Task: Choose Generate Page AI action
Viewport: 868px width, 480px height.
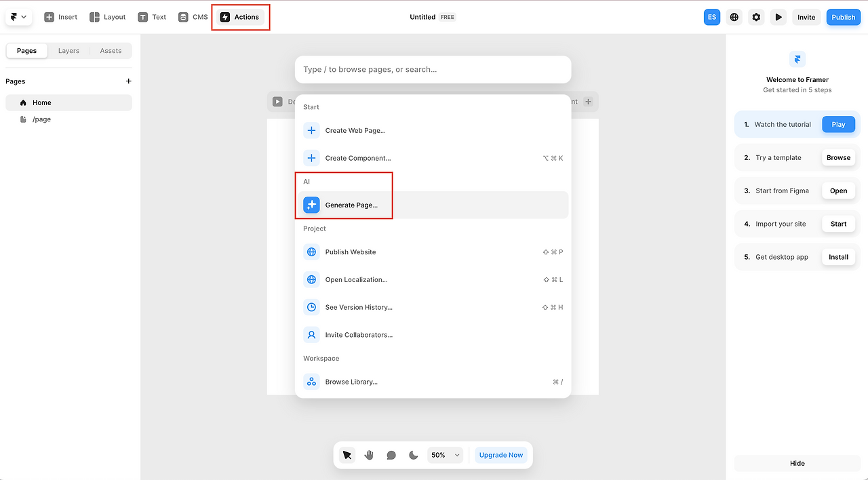Action: pyautogui.click(x=433, y=205)
